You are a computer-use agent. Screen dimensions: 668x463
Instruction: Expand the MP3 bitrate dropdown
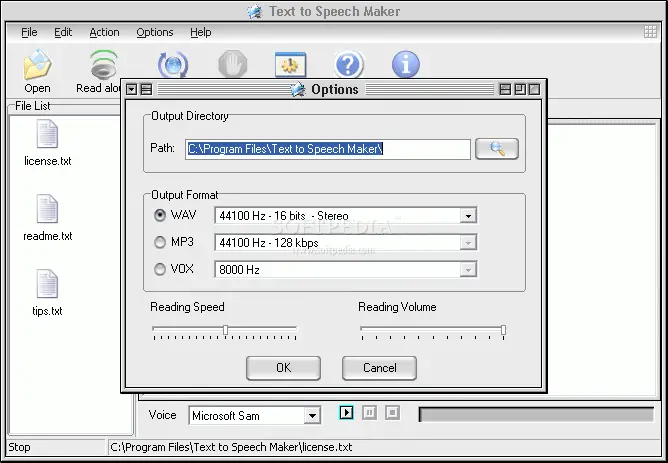click(x=468, y=243)
